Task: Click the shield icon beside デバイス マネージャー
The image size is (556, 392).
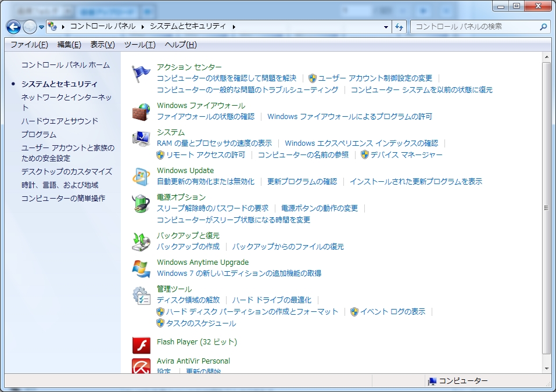Action: (x=365, y=155)
